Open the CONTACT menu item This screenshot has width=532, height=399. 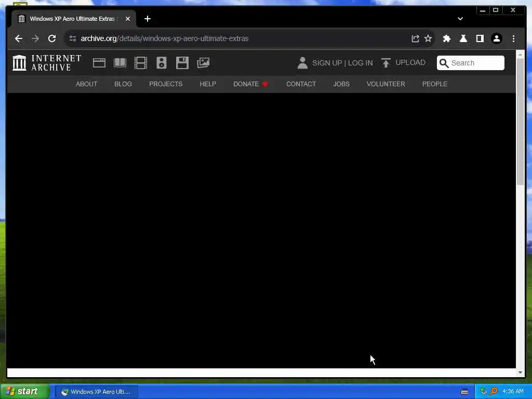coord(301,84)
